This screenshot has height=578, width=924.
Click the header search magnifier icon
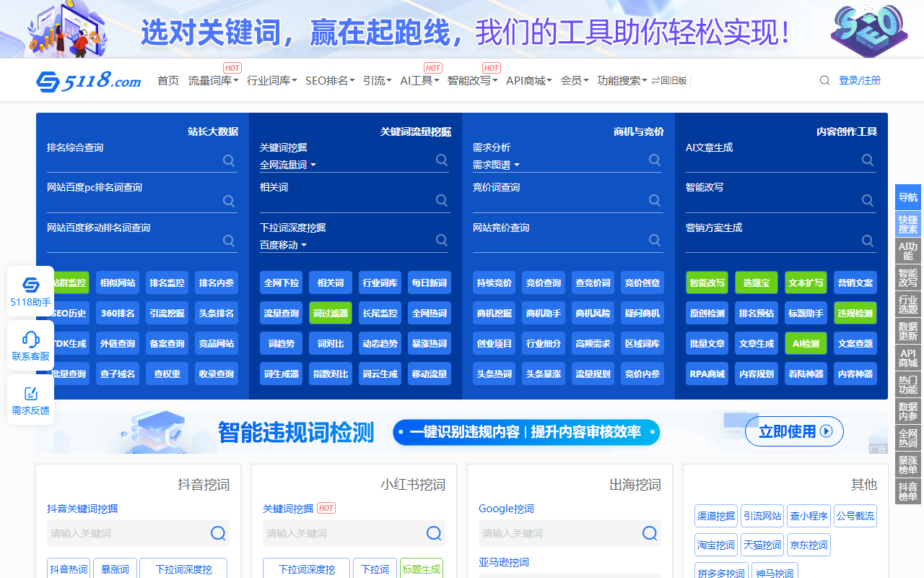(824, 81)
